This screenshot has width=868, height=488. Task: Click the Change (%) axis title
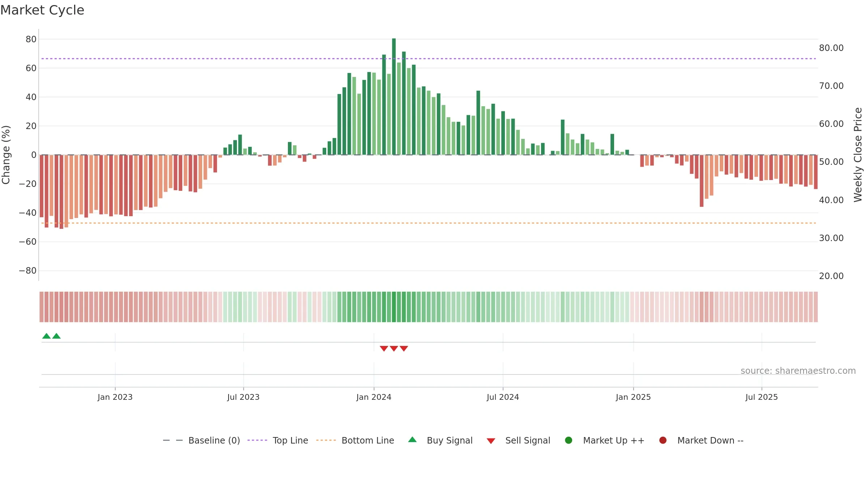coord(6,155)
